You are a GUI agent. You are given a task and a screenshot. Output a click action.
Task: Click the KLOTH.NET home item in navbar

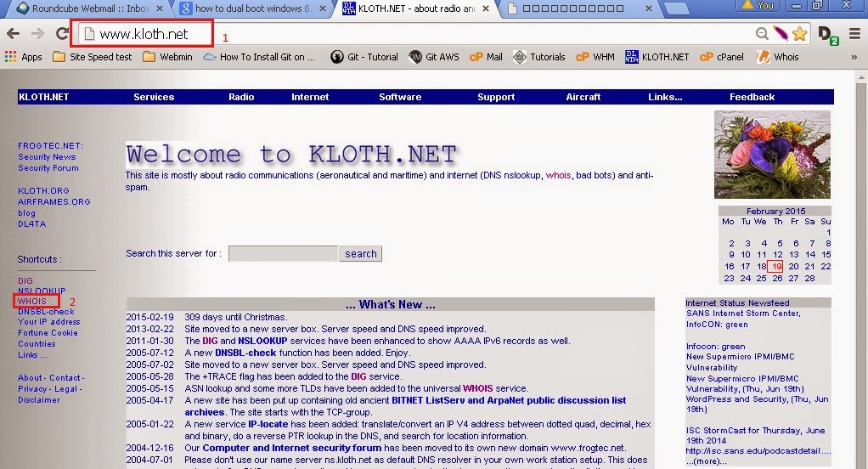[43, 97]
